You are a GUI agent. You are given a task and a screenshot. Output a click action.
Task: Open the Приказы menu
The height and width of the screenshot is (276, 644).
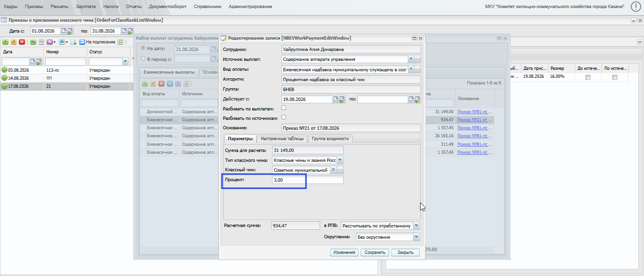[34, 7]
